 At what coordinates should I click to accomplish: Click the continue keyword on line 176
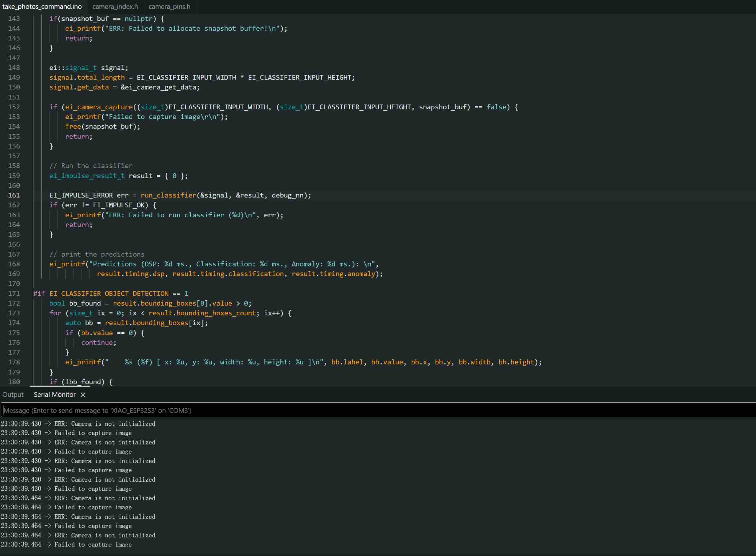click(x=97, y=343)
